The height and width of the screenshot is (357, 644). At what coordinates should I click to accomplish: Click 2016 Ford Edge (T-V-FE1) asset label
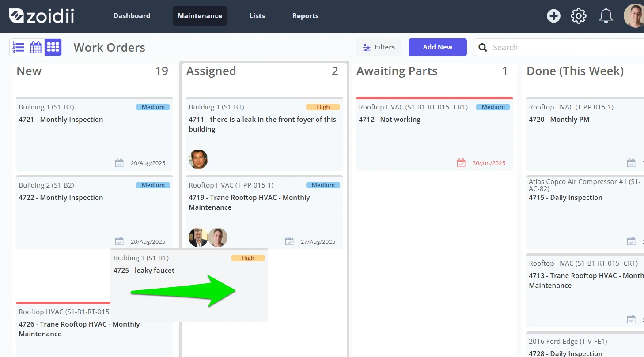[x=568, y=341]
